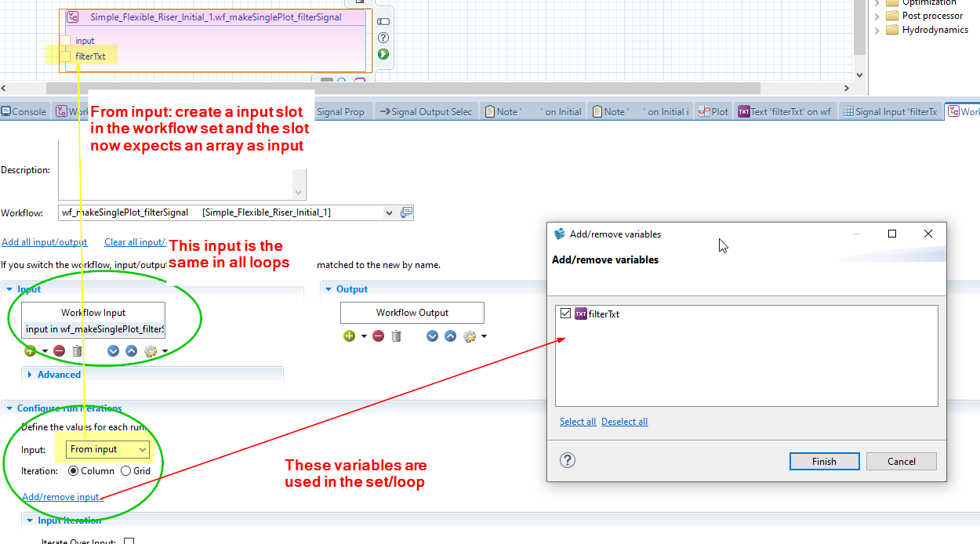Switch to the Console tab
The height and width of the screenshot is (544, 980).
pyautogui.click(x=24, y=112)
